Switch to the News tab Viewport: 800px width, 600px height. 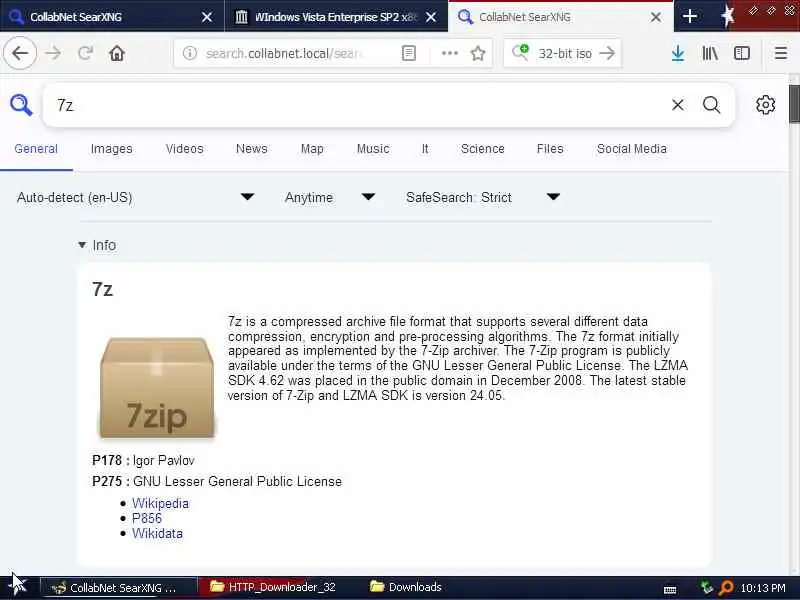click(x=252, y=149)
